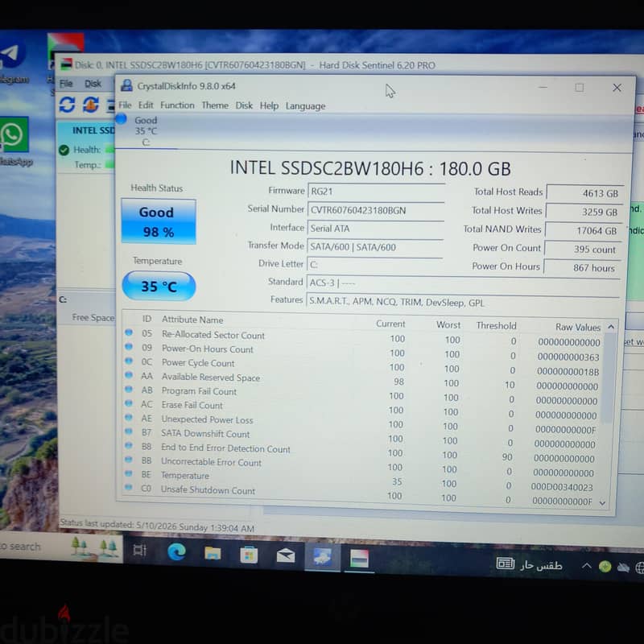Switch to the CrystalDiskInfo taskbar icon

(323, 557)
